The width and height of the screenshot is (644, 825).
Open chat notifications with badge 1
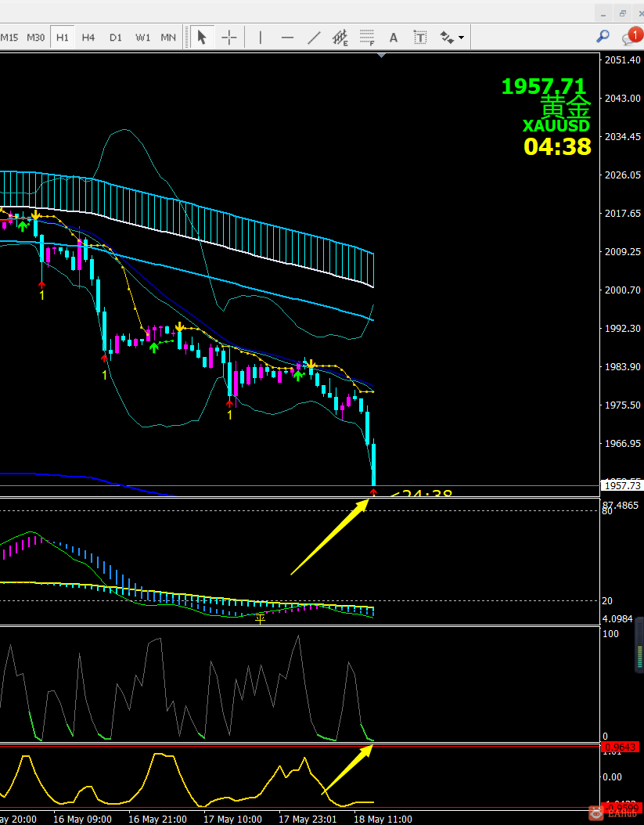click(x=631, y=37)
